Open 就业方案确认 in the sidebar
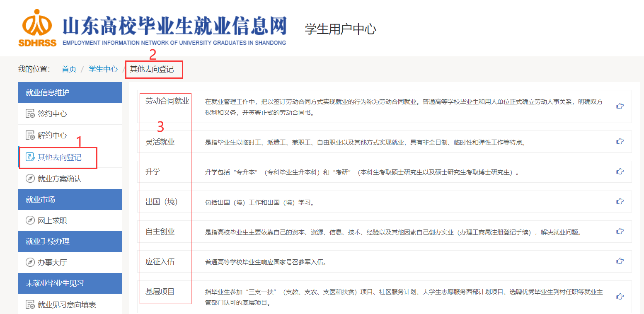Image resolution: width=644 pixels, height=314 pixels. point(59,179)
